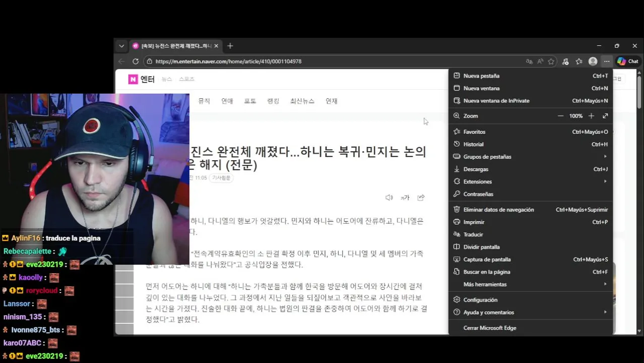Select Nueva ventana menu item
The height and width of the screenshot is (363, 644).
531,88
